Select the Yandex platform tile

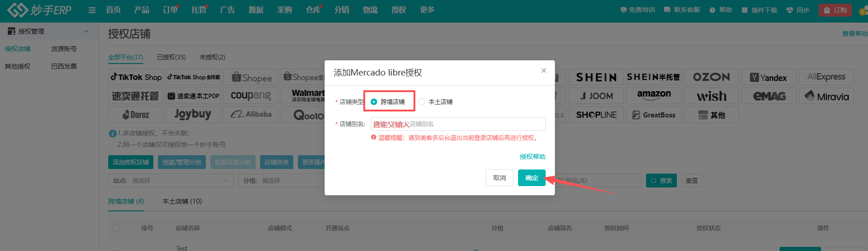pyautogui.click(x=769, y=77)
